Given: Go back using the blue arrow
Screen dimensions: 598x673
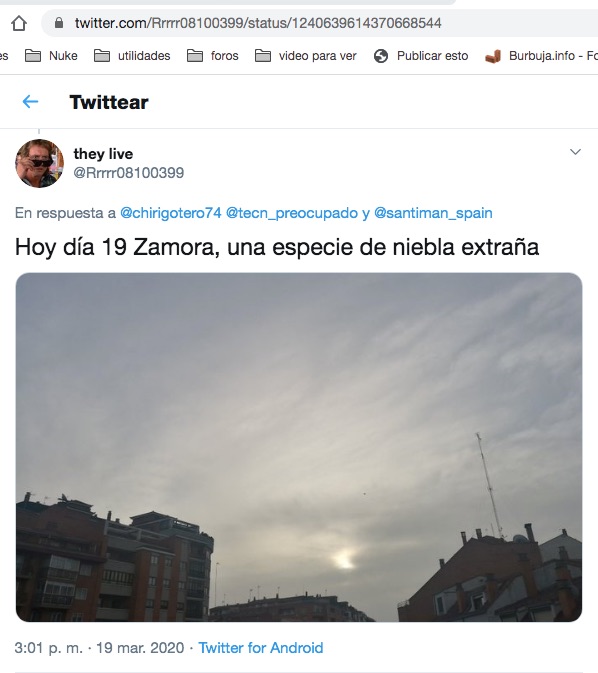Looking at the screenshot, I should click(30, 102).
